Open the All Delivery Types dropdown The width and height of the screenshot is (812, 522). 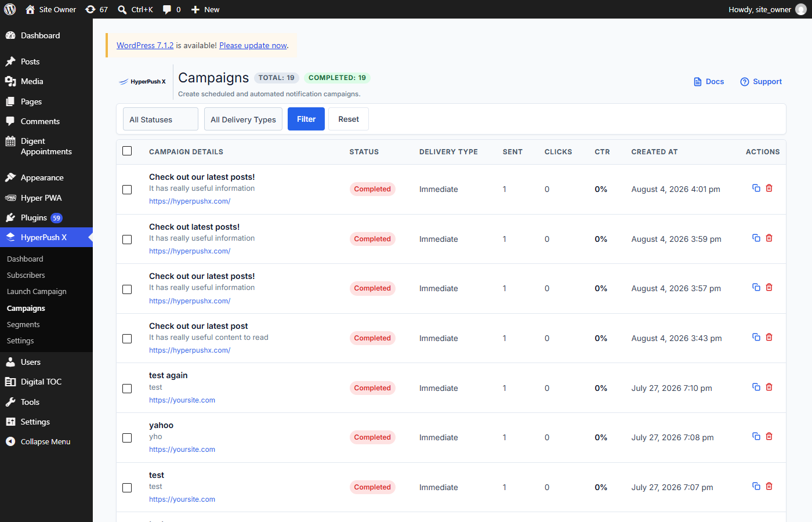(x=243, y=119)
